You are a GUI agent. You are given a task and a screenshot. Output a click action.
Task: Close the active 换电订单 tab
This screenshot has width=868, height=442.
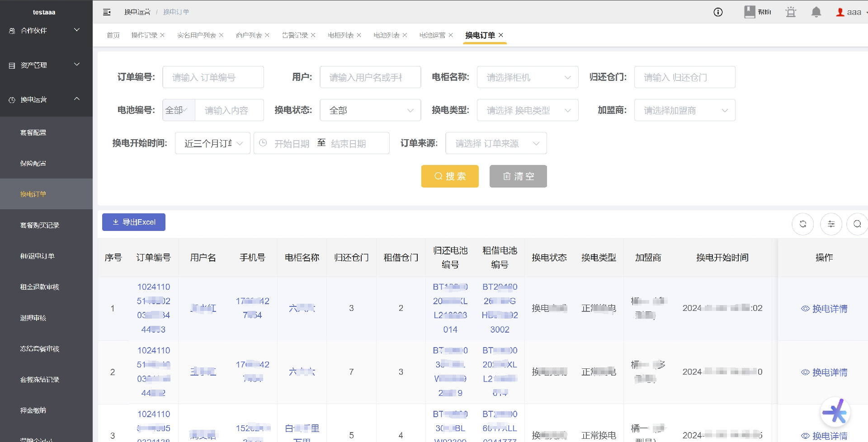(x=501, y=35)
